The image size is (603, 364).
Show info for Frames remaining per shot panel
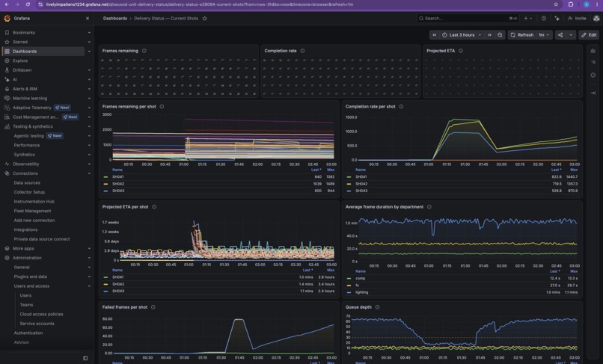click(x=162, y=106)
